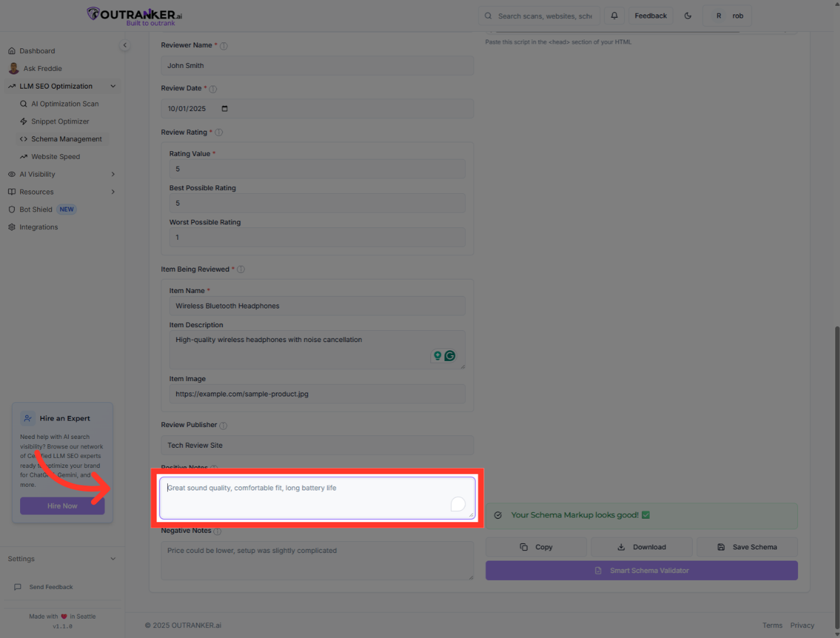Click into the Item Description textarea
The height and width of the screenshot is (638, 840).
point(317,350)
